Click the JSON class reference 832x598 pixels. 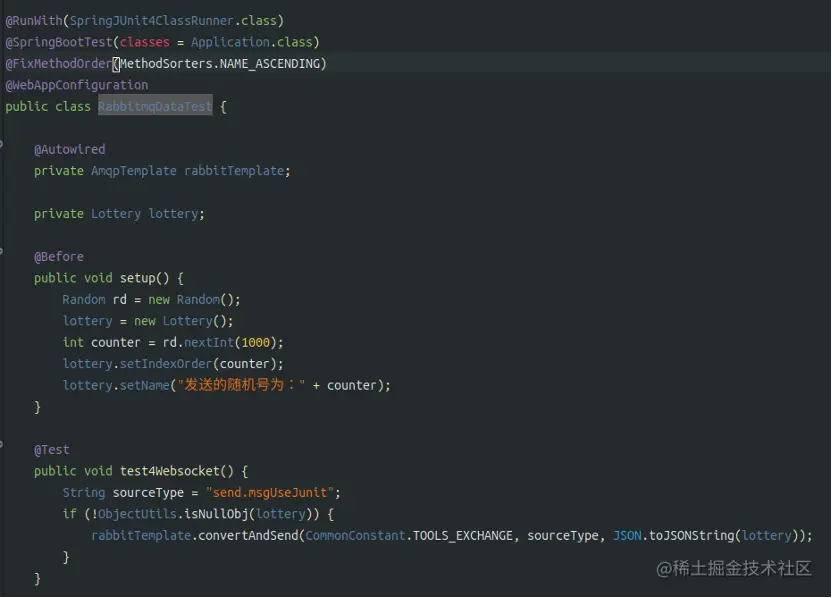coord(627,536)
